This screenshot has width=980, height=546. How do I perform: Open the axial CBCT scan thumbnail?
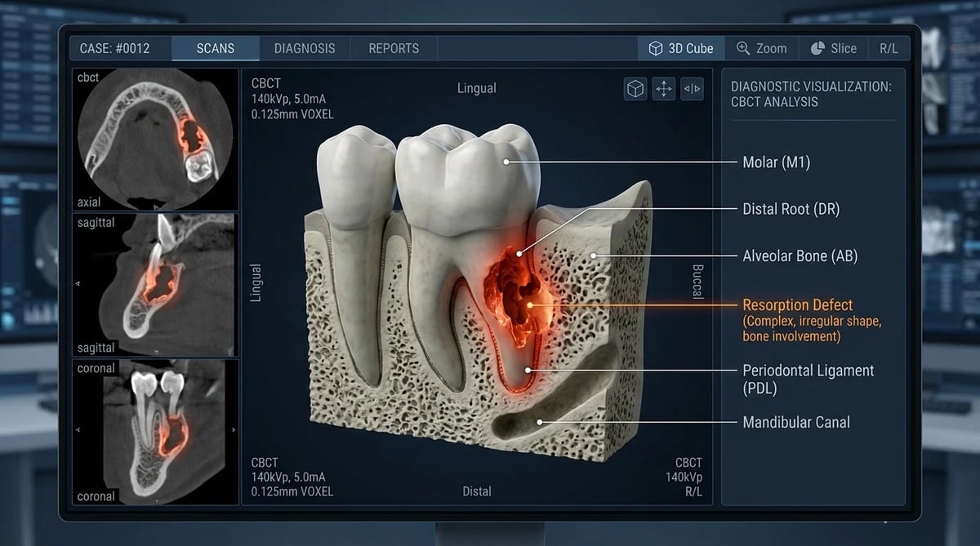(x=156, y=140)
